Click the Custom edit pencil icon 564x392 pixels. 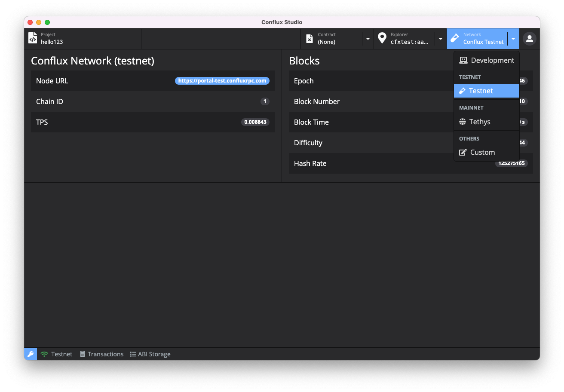click(x=463, y=152)
